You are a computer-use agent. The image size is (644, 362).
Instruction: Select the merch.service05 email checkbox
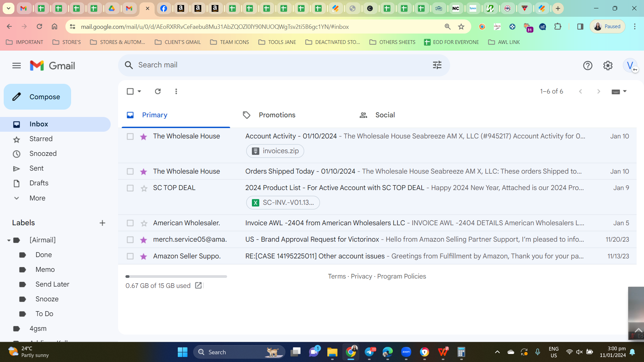click(130, 240)
